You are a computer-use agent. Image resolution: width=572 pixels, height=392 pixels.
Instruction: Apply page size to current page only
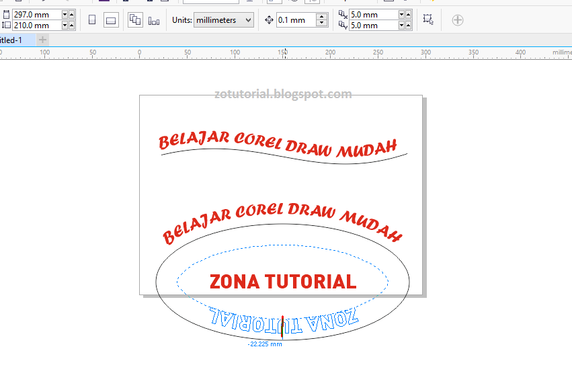click(x=153, y=19)
